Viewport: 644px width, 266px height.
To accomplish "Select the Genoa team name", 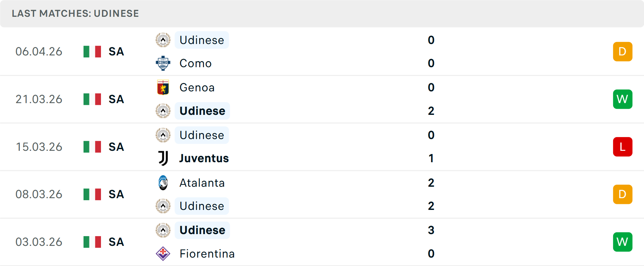I will click(197, 87).
